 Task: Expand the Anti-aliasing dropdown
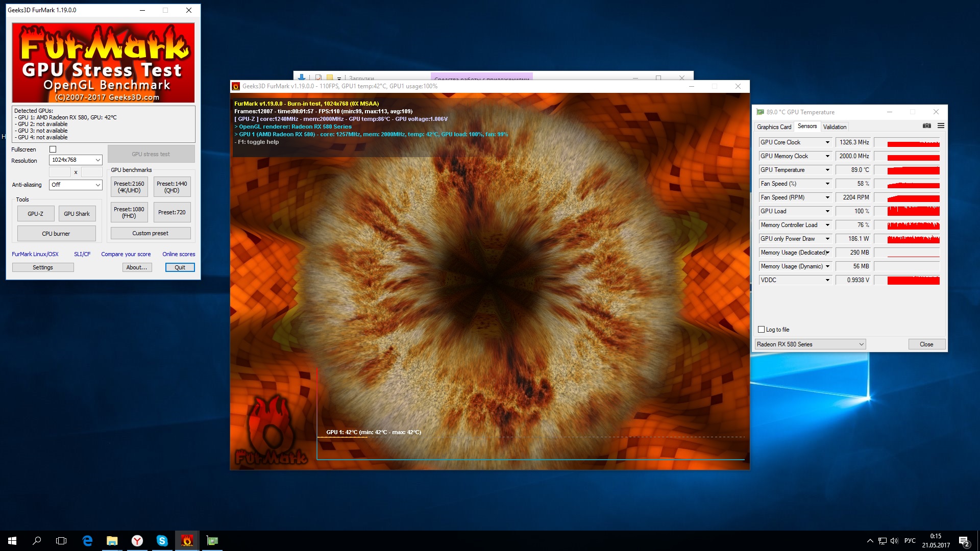76,185
